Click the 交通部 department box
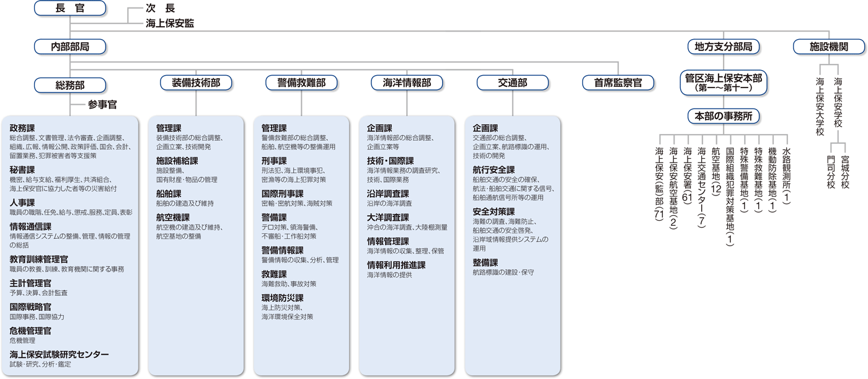Image resolution: width=868 pixels, height=379 pixels. click(513, 82)
